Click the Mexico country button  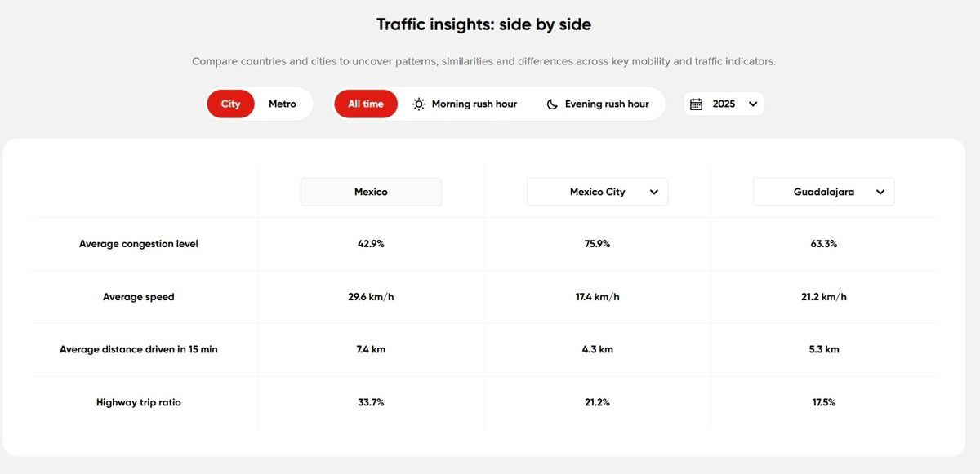click(371, 193)
